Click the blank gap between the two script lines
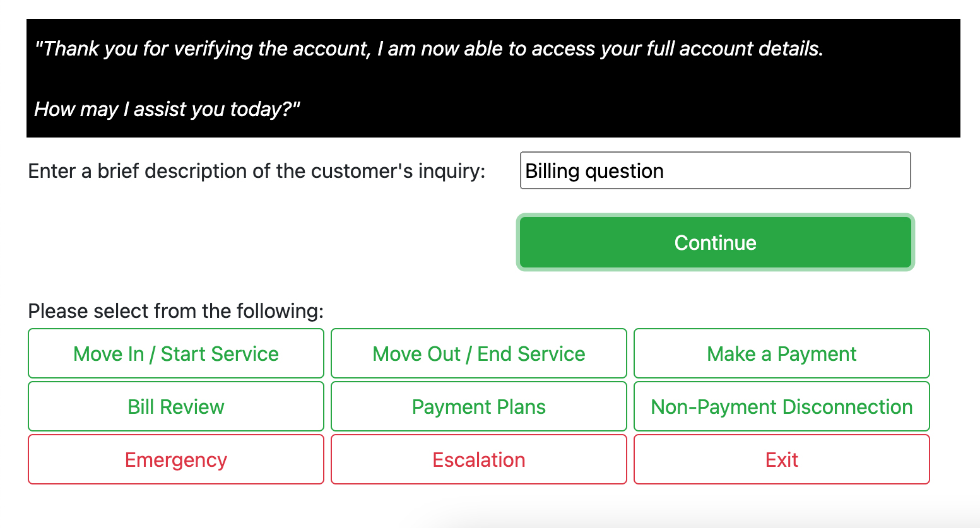This screenshot has height=528, width=980. (429, 79)
